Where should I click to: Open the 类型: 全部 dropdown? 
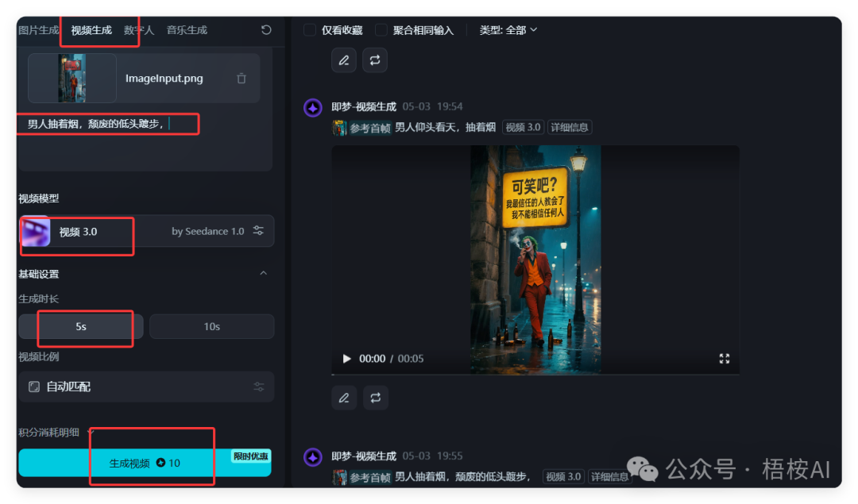coord(508,30)
